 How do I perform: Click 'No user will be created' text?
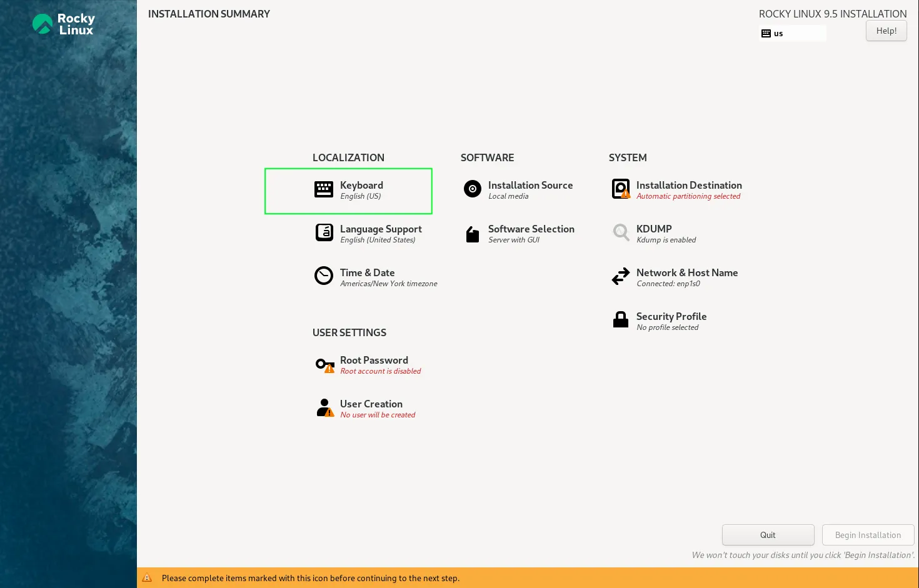(x=378, y=415)
